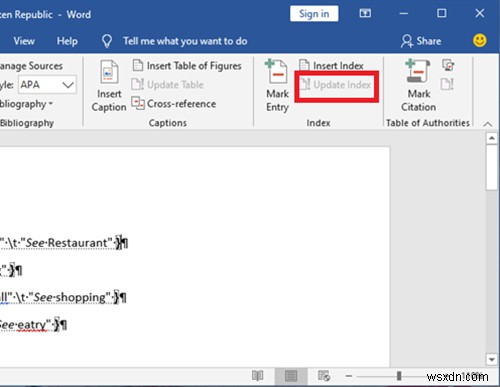500x387 pixels.
Task: Click the Insert Caption icon
Action: pyautogui.click(x=109, y=71)
